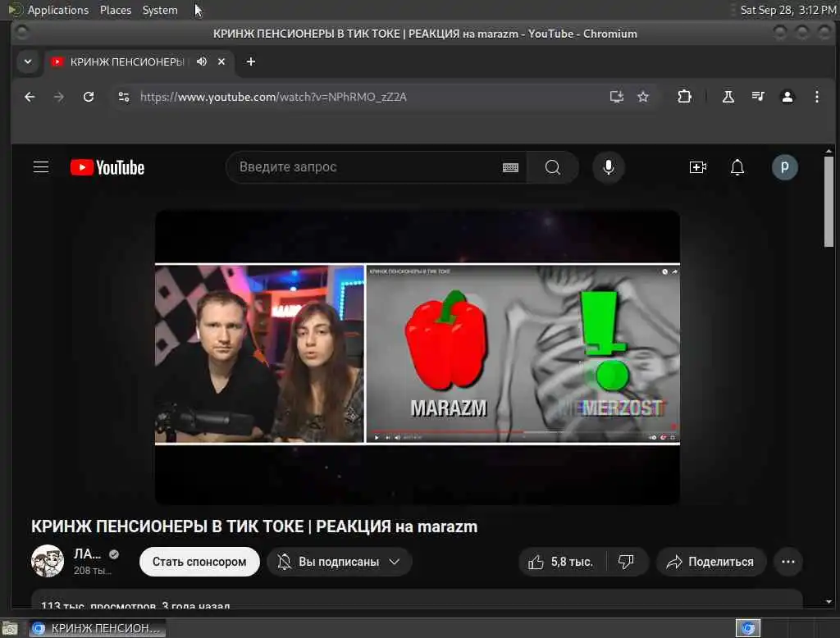Image resolution: width=840 pixels, height=638 pixels.
Task: Click the clock Sat Sep 28 3:12 PM
Action: 787,10
